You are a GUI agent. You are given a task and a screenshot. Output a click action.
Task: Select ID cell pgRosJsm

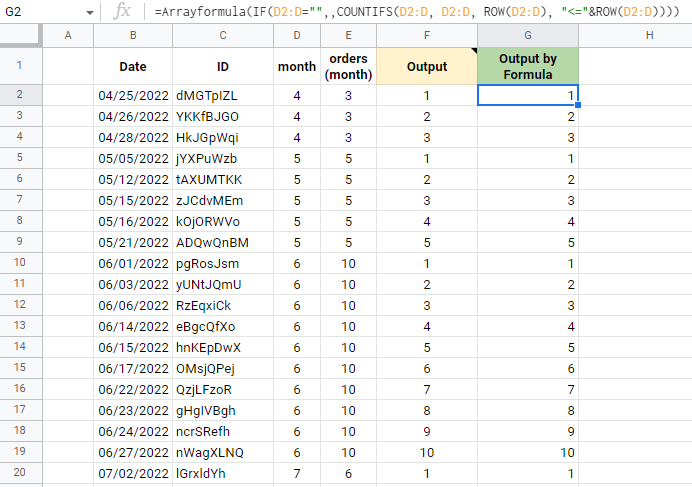pos(223,264)
